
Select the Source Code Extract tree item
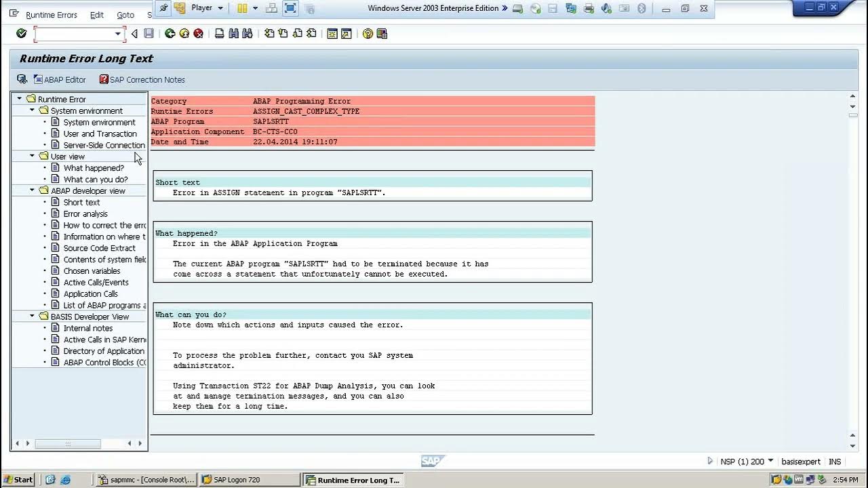click(100, 248)
